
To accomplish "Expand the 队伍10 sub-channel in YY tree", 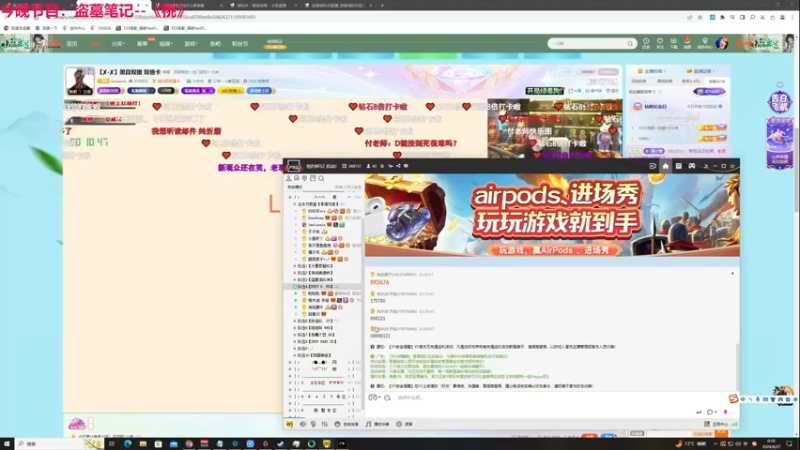I will coord(294,355).
